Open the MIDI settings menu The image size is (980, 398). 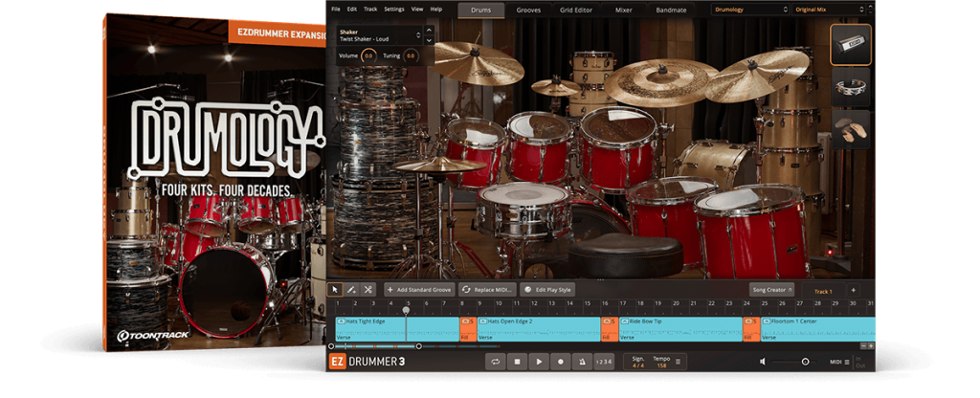coord(839,362)
